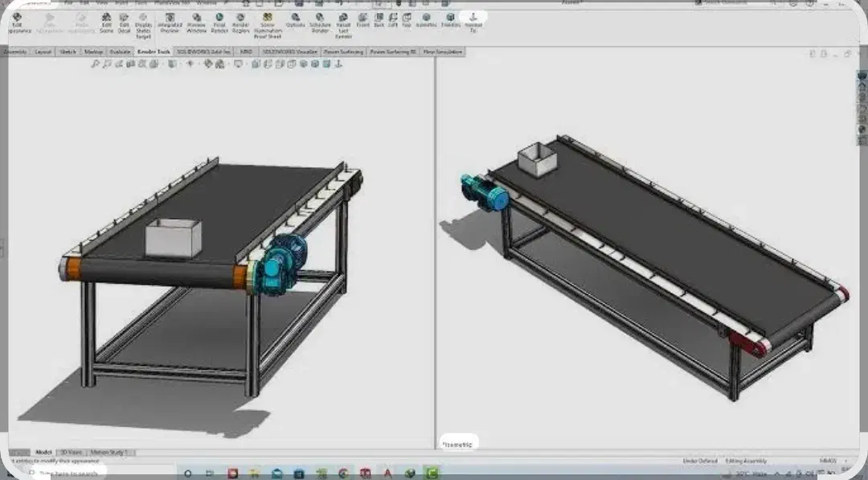Open the Scene Illumination Proof Sheet
Viewport: 868px width, 480px height.
coord(267,23)
